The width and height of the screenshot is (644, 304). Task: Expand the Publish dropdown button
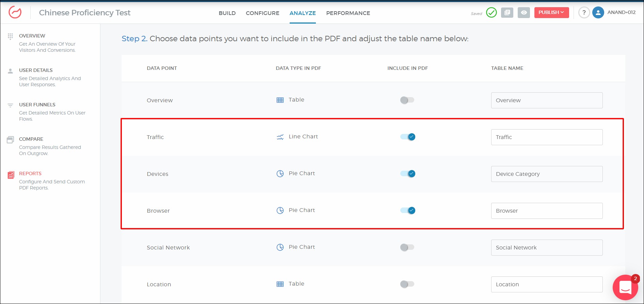pos(551,13)
